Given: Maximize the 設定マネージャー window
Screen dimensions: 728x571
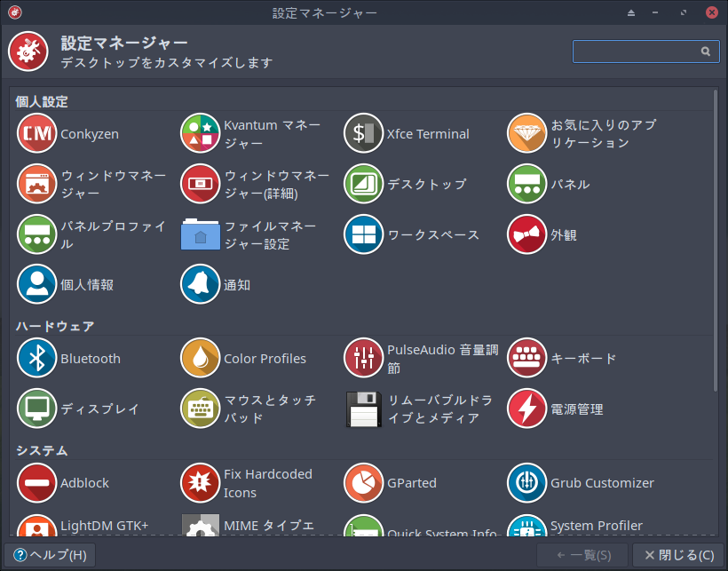Looking at the screenshot, I should pyautogui.click(x=684, y=12).
